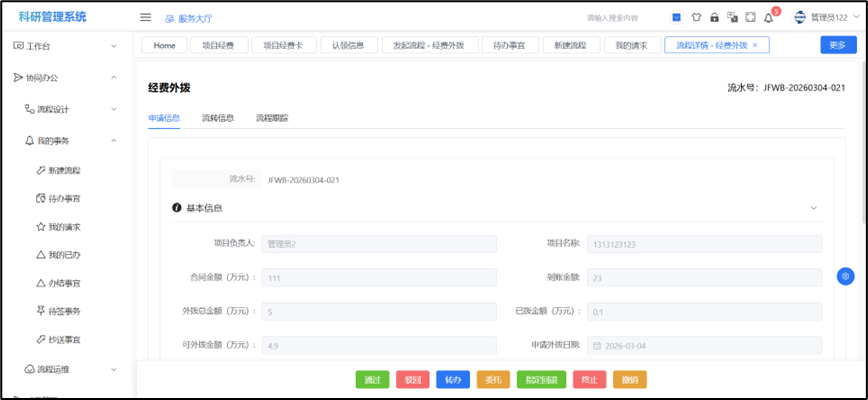Toggle fullscreen mode icon
This screenshot has height=400, width=868.
coord(750,17)
